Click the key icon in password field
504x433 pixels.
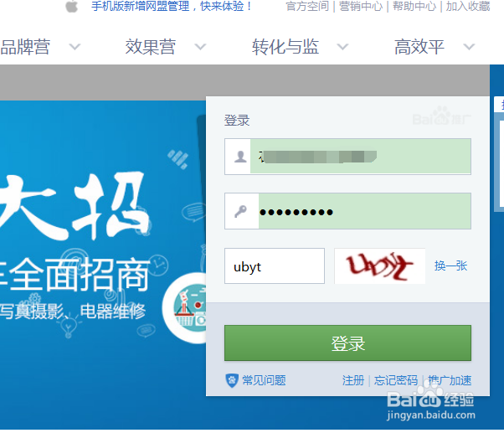point(240,212)
